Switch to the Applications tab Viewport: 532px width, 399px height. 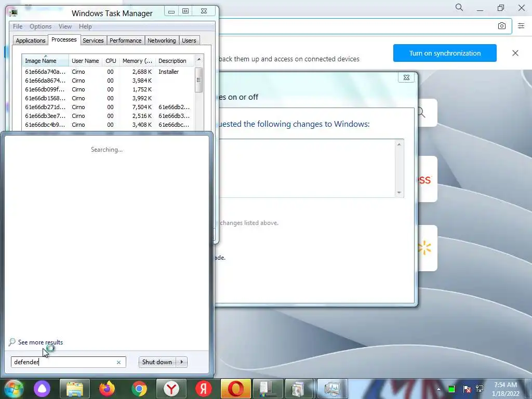click(31, 41)
